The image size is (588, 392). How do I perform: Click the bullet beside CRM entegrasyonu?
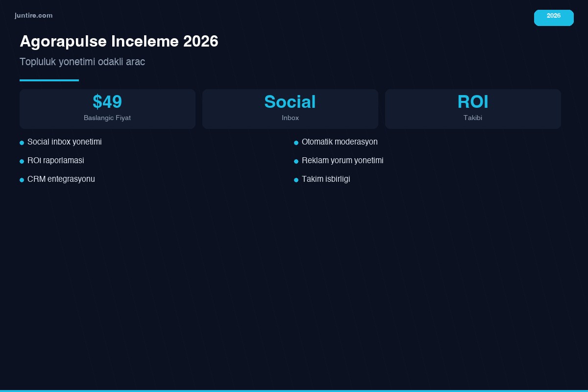[x=22, y=180]
